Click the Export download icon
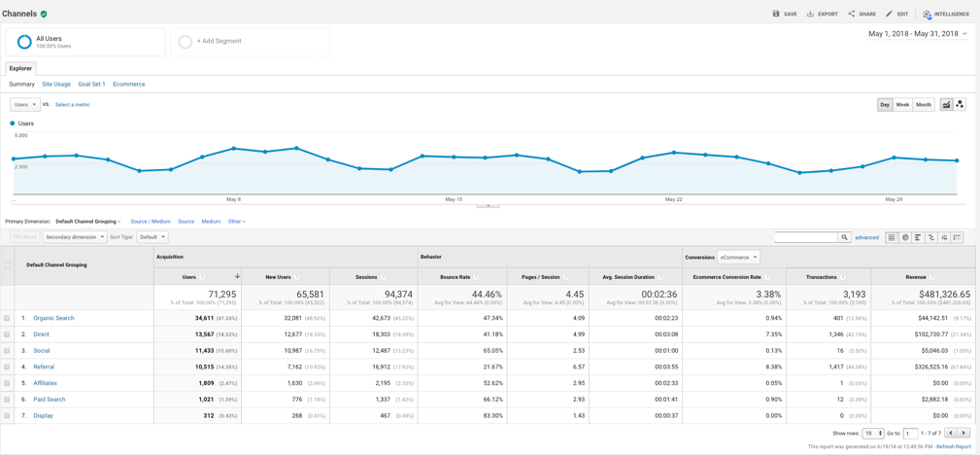The height and width of the screenshot is (455, 980). [x=811, y=15]
